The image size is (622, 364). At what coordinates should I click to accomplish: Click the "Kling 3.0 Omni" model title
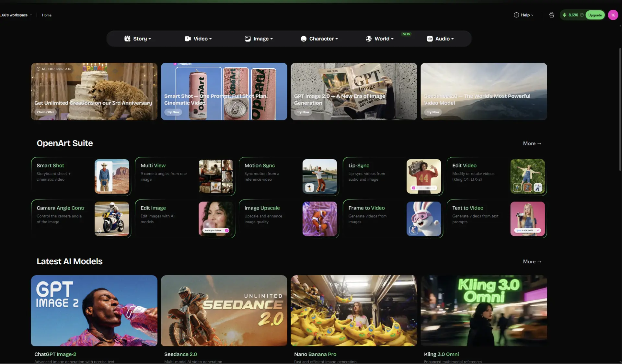(441, 354)
